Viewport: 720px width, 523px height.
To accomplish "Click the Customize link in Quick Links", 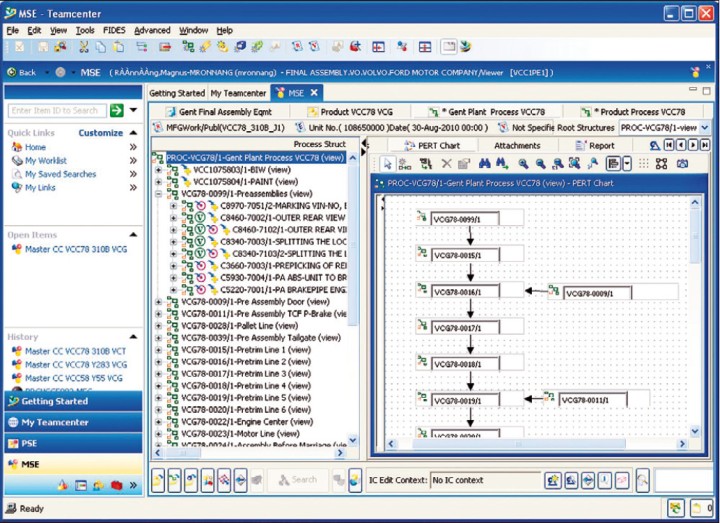I will click(x=100, y=133).
